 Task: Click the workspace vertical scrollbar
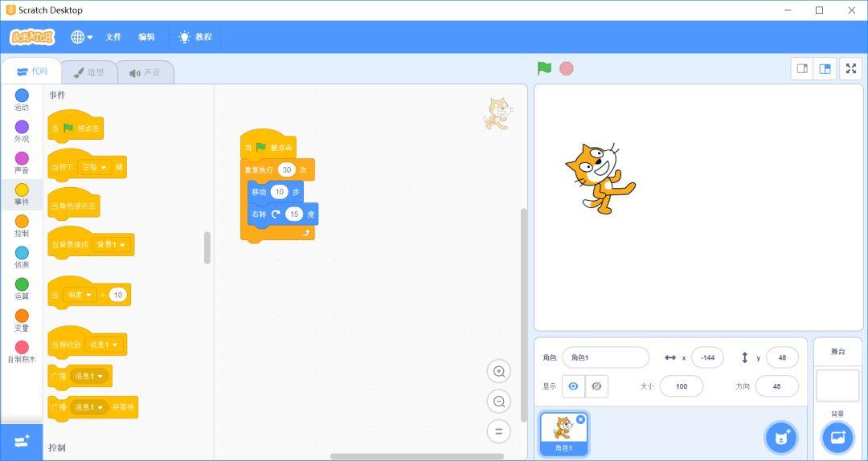tap(524, 316)
